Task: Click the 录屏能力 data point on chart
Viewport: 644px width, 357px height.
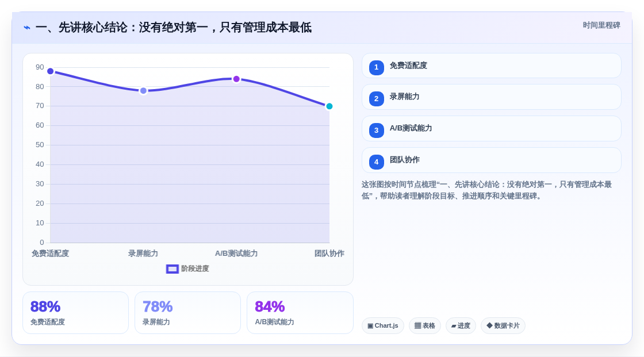Action: [x=143, y=91]
